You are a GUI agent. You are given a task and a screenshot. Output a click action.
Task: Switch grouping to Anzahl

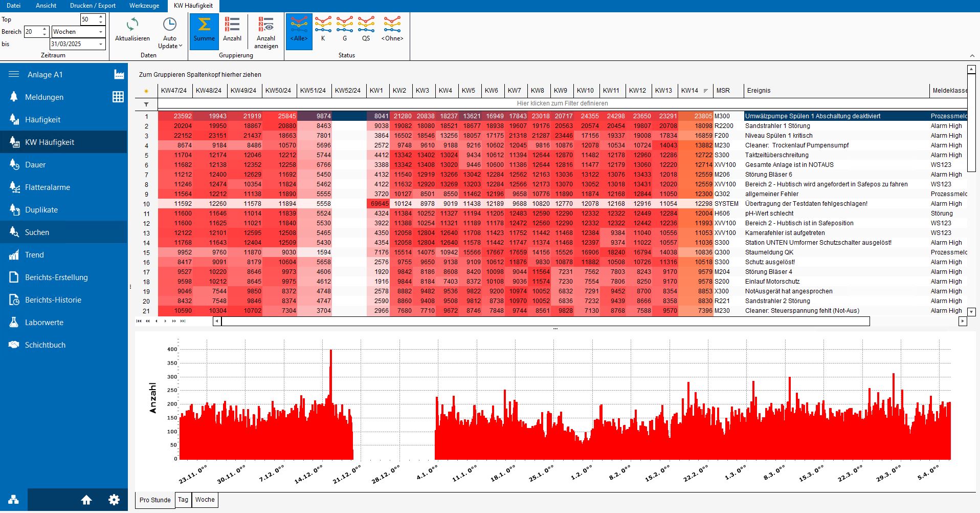pos(232,31)
